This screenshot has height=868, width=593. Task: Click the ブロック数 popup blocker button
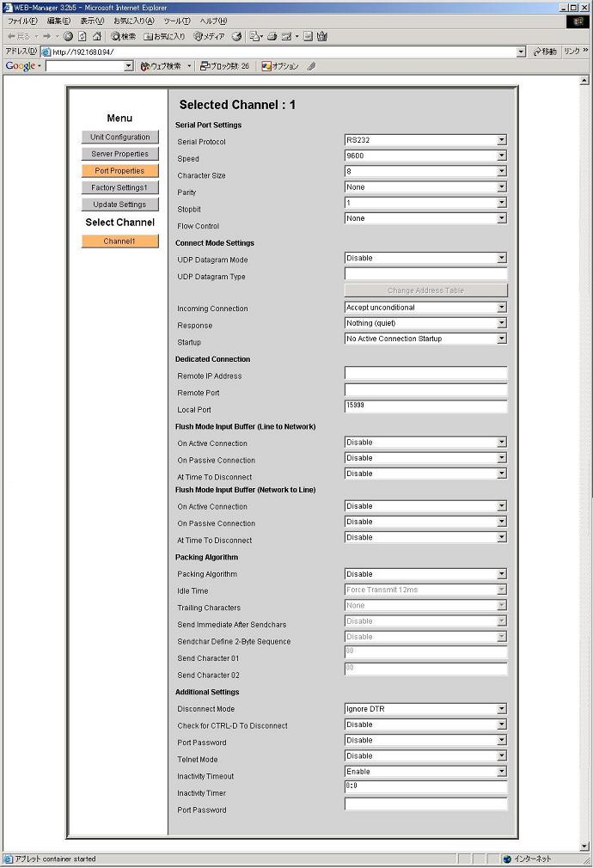tap(225, 66)
